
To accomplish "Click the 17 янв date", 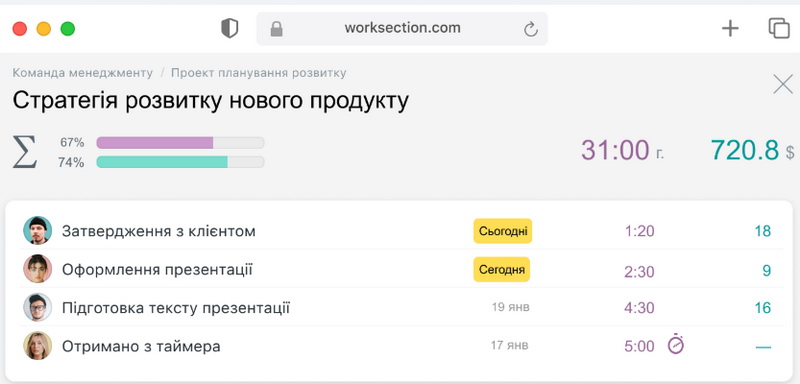I will coord(510,345).
